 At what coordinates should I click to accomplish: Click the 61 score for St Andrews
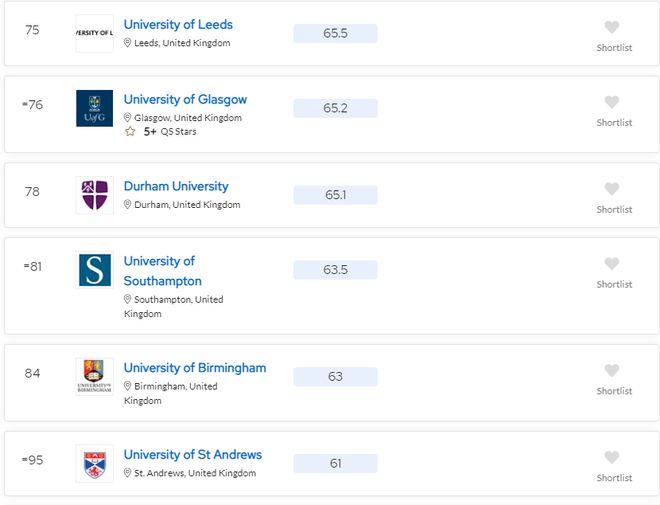point(335,463)
